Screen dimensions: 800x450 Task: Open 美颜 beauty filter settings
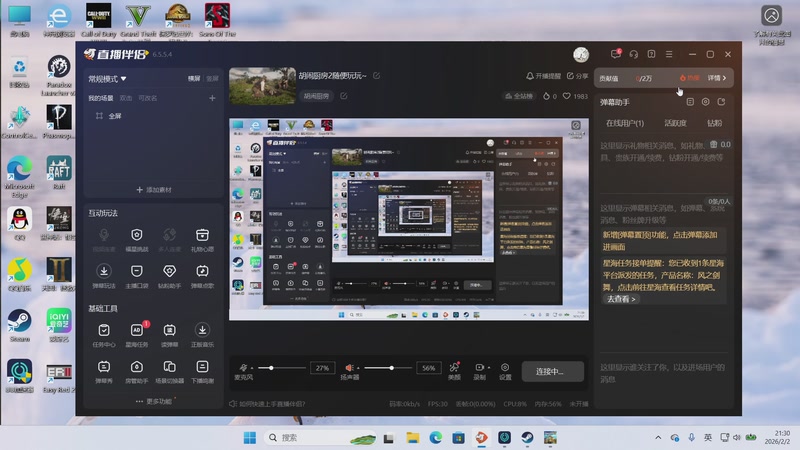coord(454,371)
